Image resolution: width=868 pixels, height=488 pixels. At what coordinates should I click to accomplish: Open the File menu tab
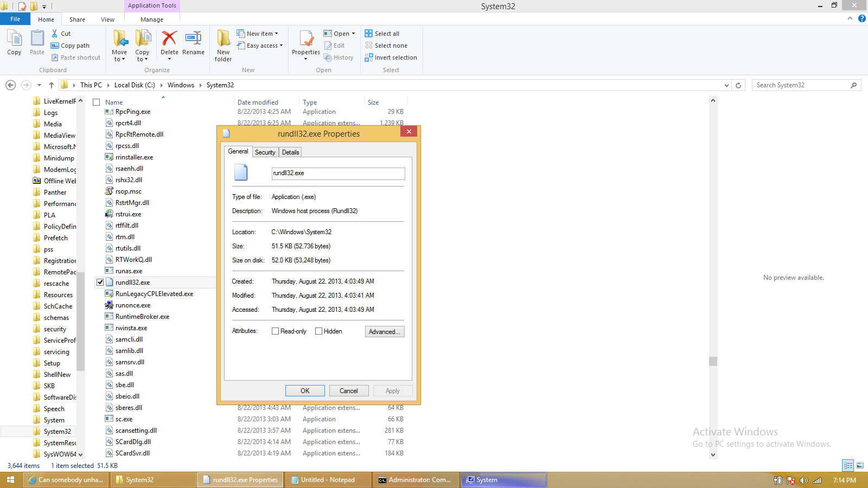point(15,19)
